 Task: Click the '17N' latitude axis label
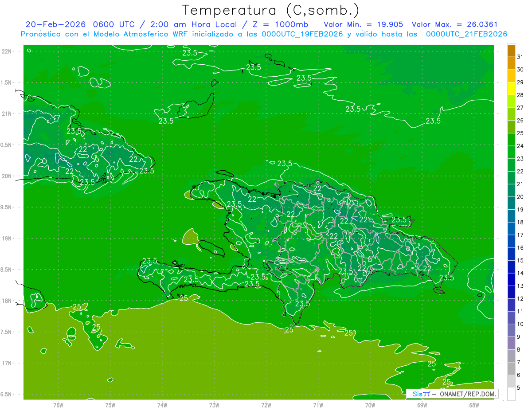[x=7, y=363]
